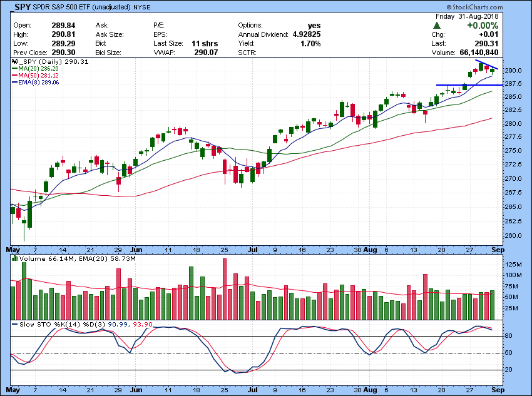Click the 125M volume axis label
The width and height of the screenshot is (532, 396).
[513, 264]
